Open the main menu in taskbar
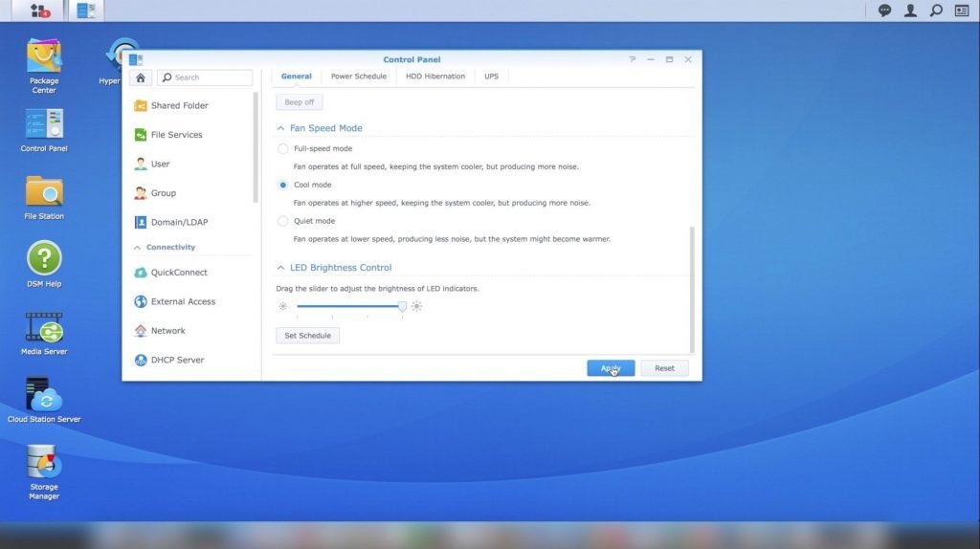The height and width of the screenshot is (549, 980). pyautogui.click(x=40, y=11)
